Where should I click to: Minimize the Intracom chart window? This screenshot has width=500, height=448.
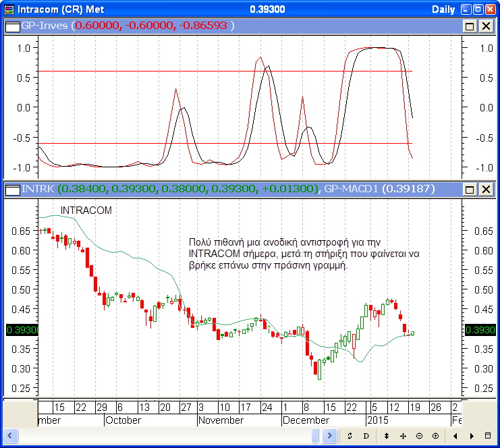(x=466, y=9)
